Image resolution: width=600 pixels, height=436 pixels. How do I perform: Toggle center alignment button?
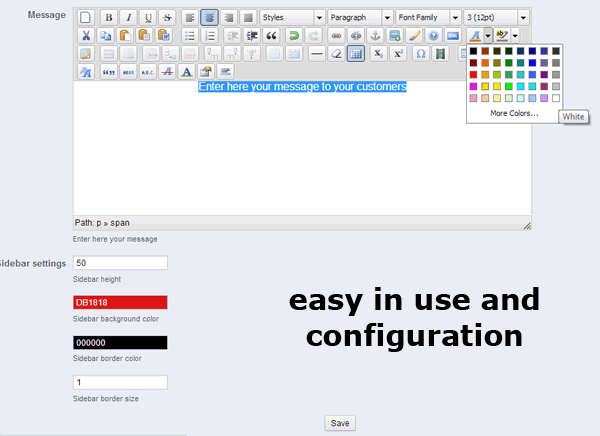pyautogui.click(x=209, y=18)
